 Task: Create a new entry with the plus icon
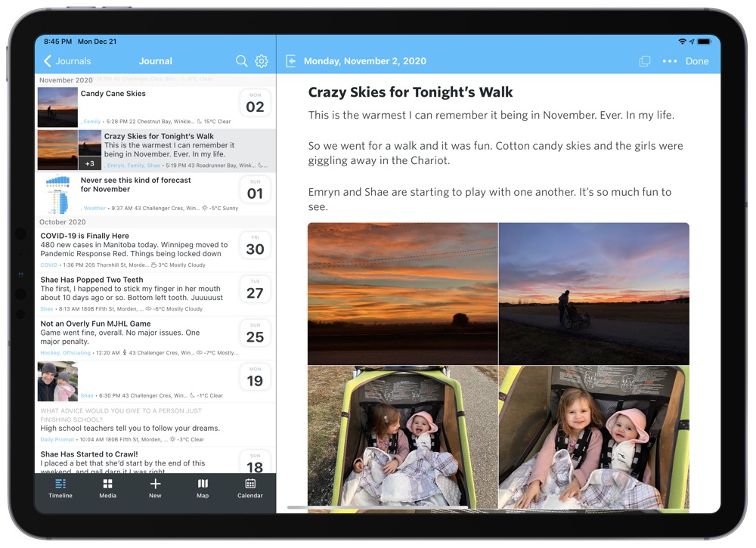click(155, 485)
